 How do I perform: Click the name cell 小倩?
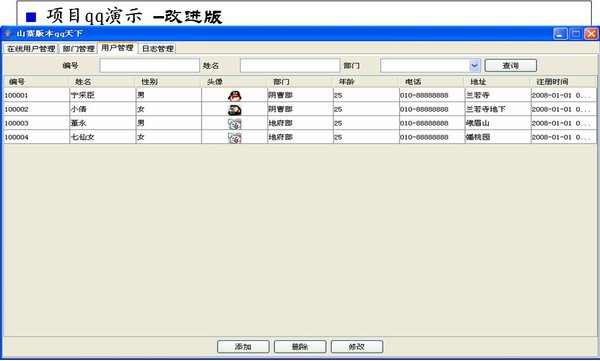(x=102, y=109)
